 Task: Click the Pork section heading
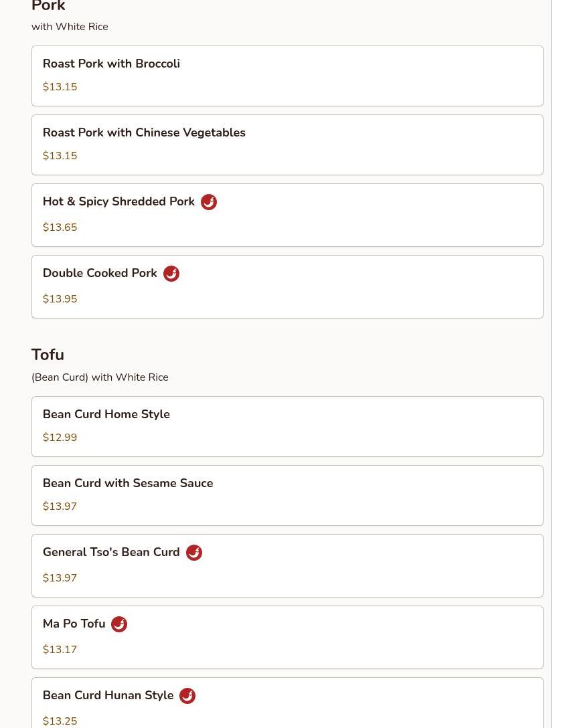click(x=48, y=7)
